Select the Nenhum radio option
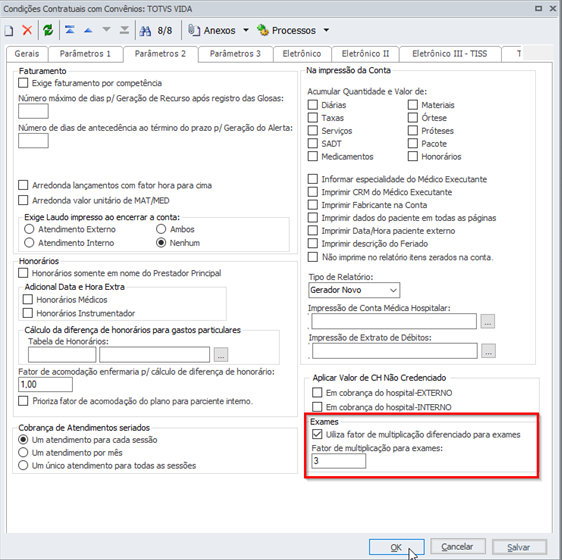The height and width of the screenshot is (560, 562). coord(161,243)
